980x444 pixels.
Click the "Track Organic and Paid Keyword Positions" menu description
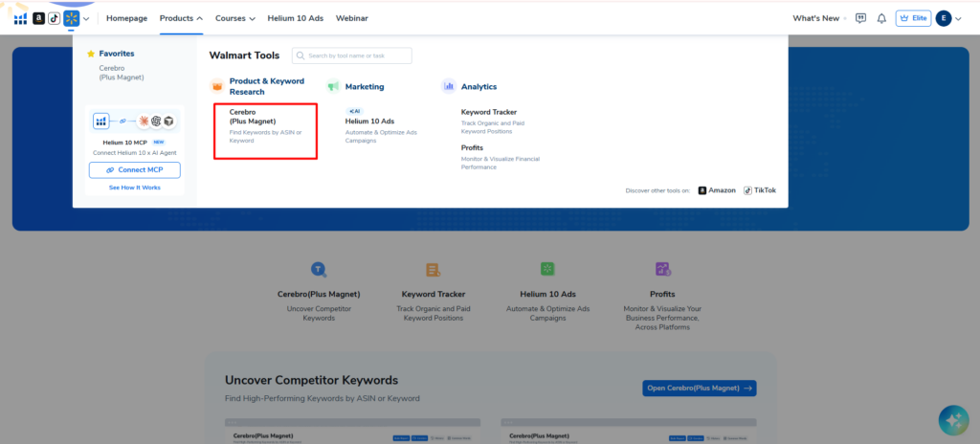(x=493, y=127)
